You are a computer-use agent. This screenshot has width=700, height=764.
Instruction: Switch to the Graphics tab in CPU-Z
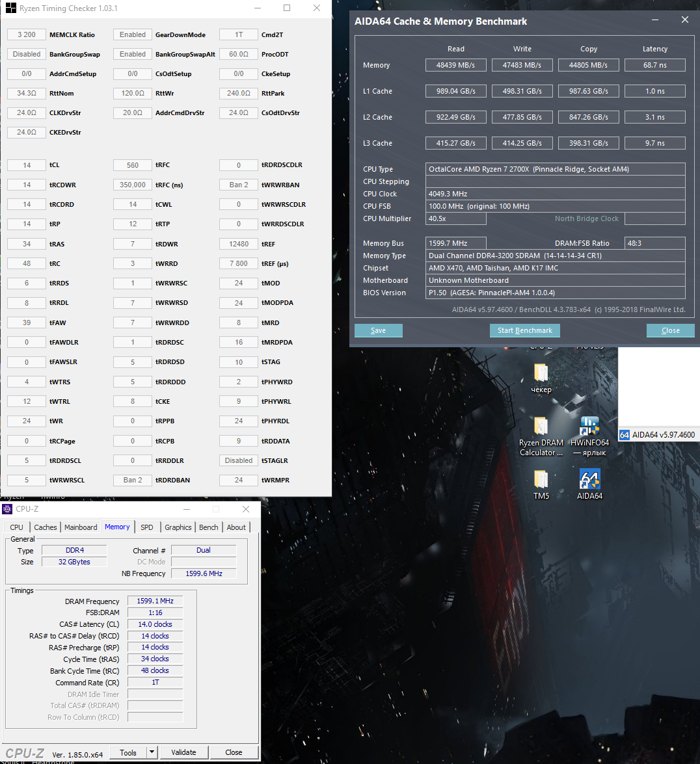tap(178, 527)
